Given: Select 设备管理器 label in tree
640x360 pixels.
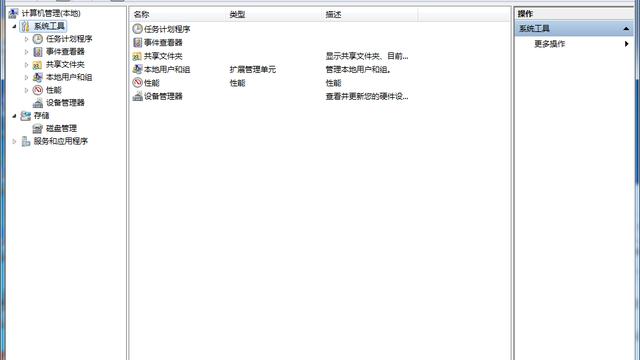Looking at the screenshot, I should click(x=65, y=102).
